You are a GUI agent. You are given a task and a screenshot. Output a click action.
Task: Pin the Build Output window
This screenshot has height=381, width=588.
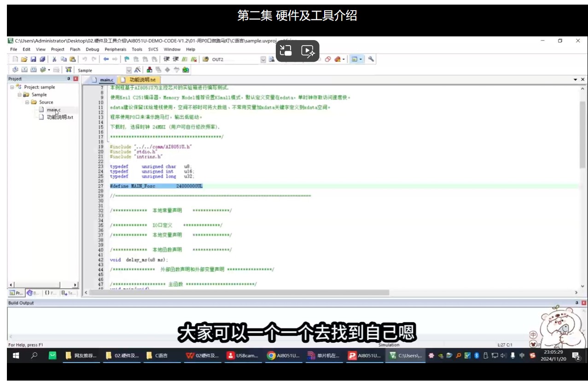click(577, 303)
